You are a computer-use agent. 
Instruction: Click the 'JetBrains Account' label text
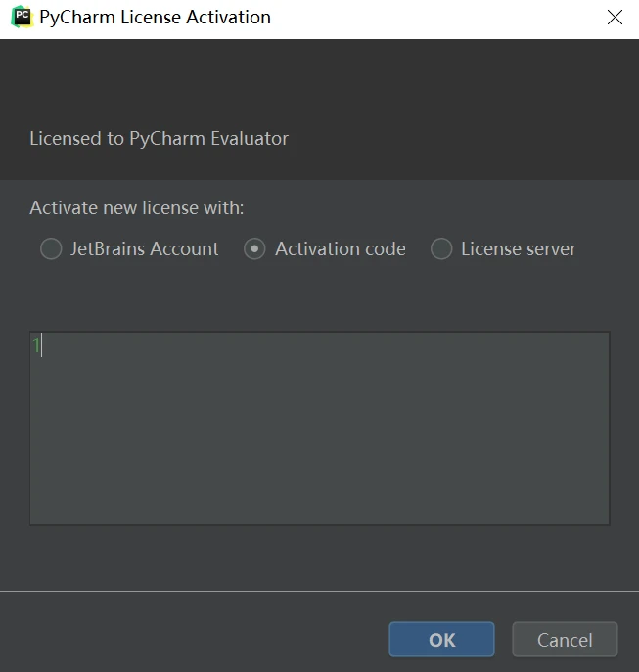click(x=144, y=249)
